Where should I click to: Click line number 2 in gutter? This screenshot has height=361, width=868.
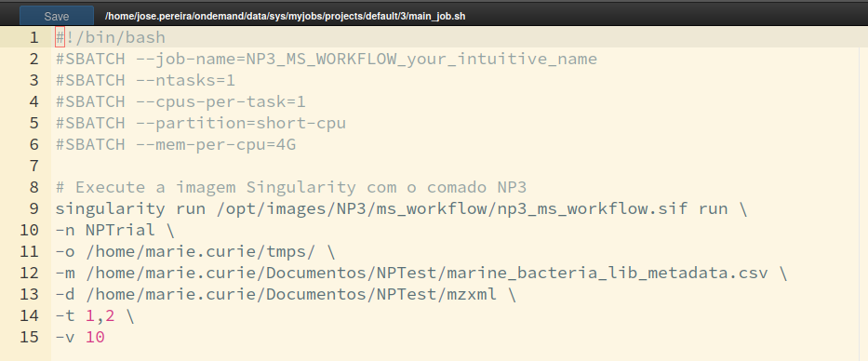point(34,60)
